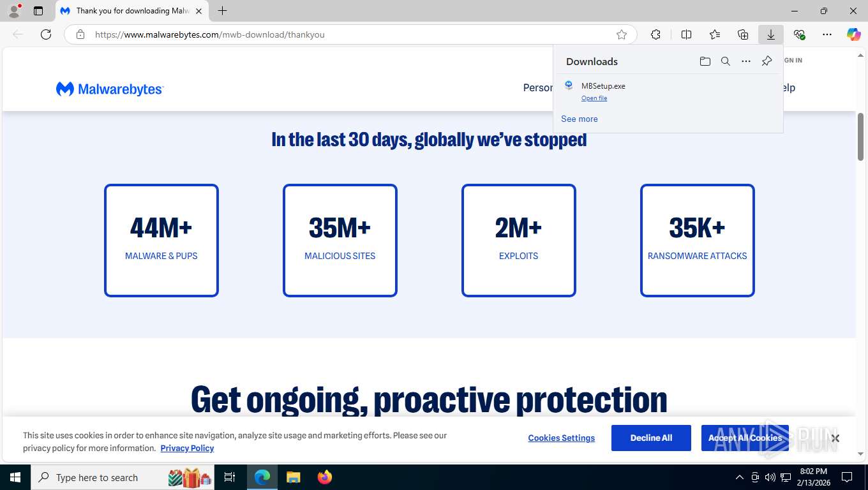Click the MBSetup.exe download entry
This screenshot has width=868, height=490.
tap(668, 91)
